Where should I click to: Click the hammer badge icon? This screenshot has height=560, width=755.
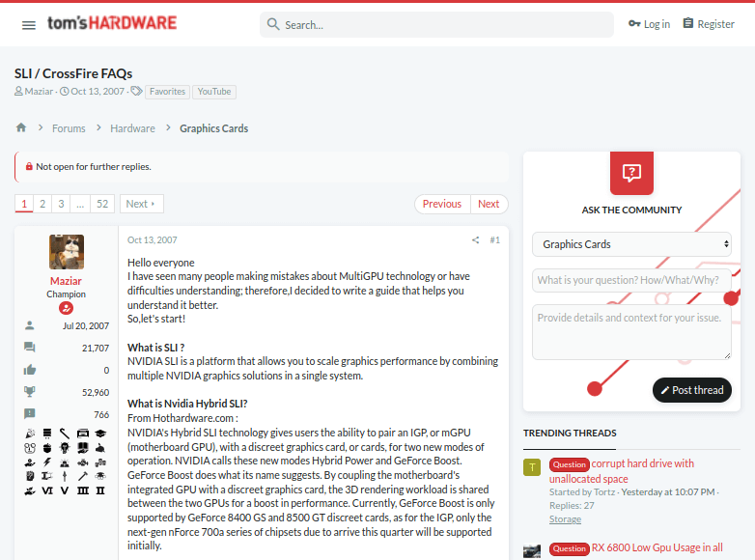tap(83, 476)
